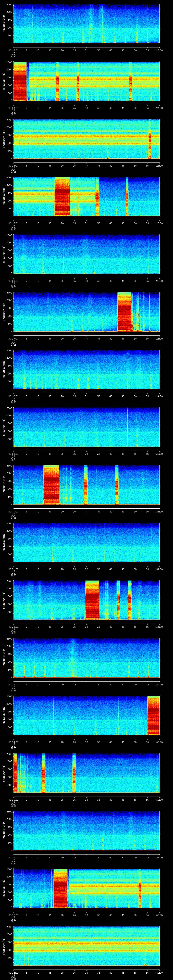
Task: Click the 10:27:00 start time label
Action: coord(13,339)
